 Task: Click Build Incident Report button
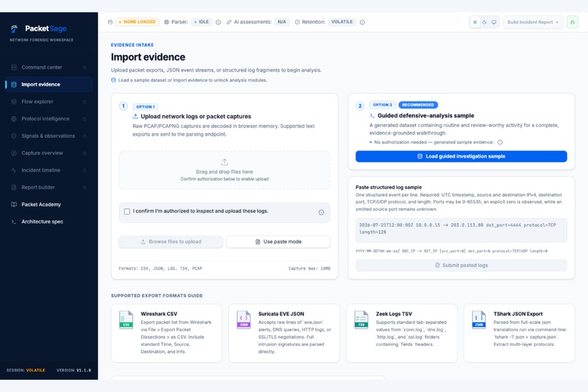[533, 22]
